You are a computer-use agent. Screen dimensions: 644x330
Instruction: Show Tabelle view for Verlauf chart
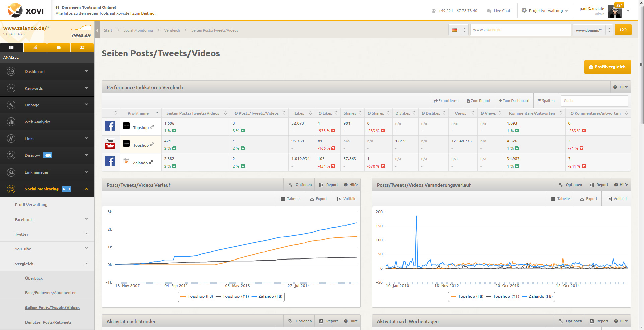(290, 199)
